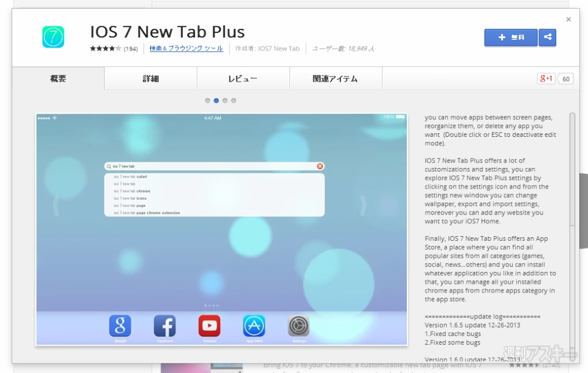Click the star rating with 194 reviews
The width and height of the screenshot is (588, 373).
[113, 49]
